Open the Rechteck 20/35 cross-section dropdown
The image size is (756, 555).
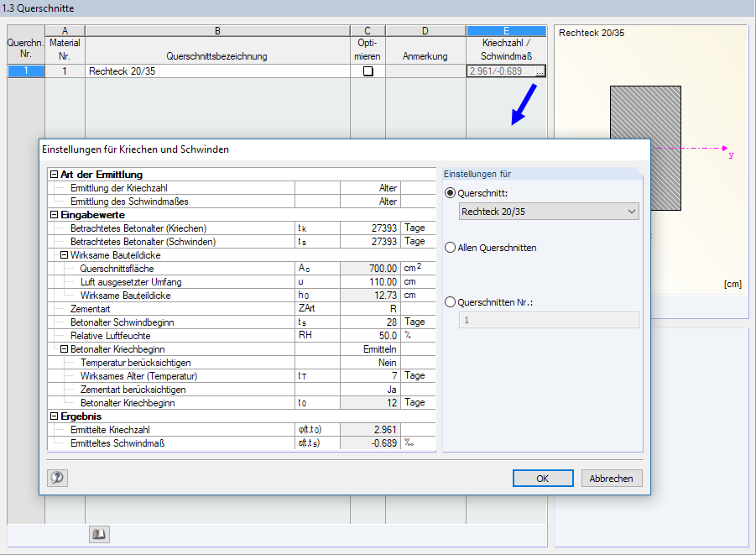click(549, 212)
